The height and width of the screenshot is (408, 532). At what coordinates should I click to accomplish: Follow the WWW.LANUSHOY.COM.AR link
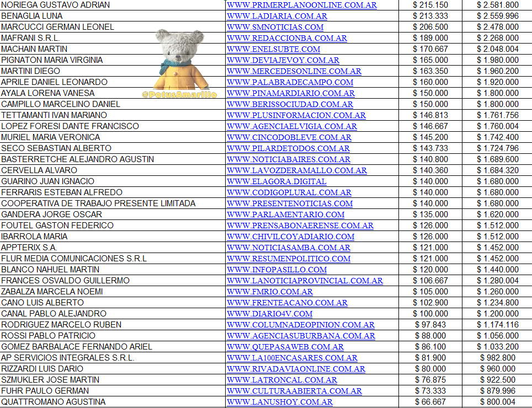[x=280, y=401]
